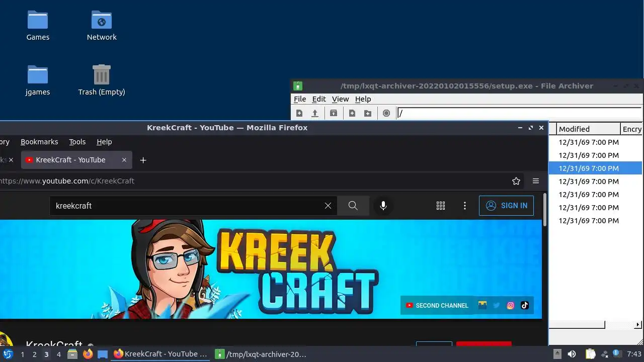Click the path field showing "/" in File Archiver

tap(519, 113)
